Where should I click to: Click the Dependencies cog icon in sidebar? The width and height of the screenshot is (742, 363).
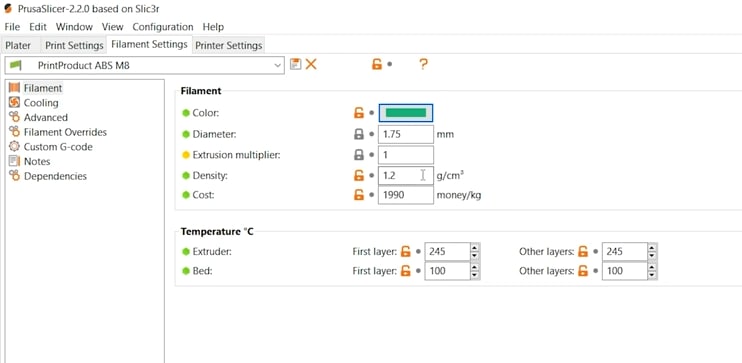pyautogui.click(x=15, y=176)
